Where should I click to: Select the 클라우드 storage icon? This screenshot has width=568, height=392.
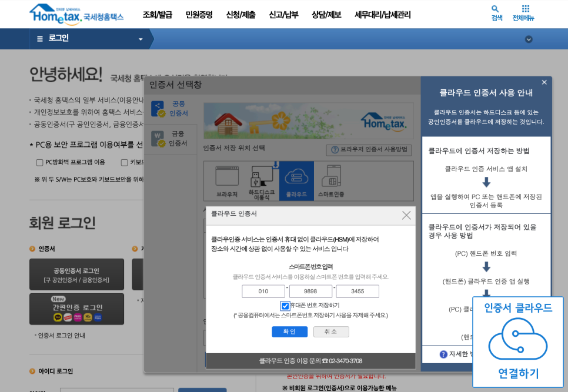[x=296, y=181]
